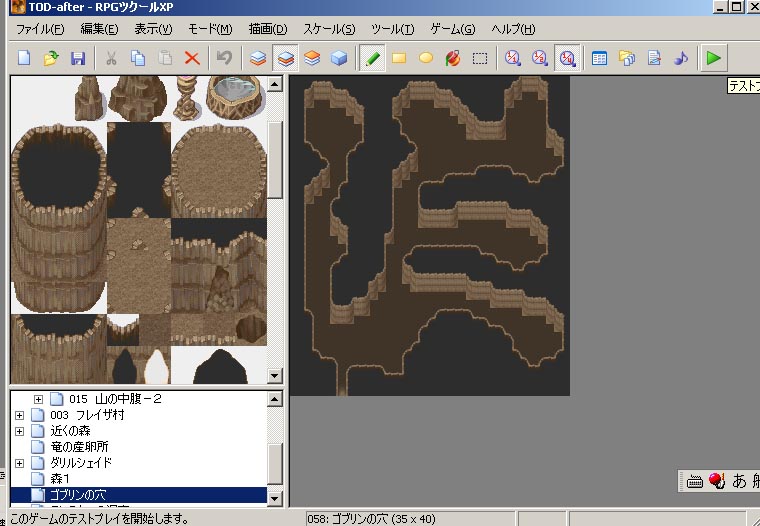Select the dotted-rectangle Select tool
Image resolution: width=760 pixels, height=526 pixels.
point(480,58)
